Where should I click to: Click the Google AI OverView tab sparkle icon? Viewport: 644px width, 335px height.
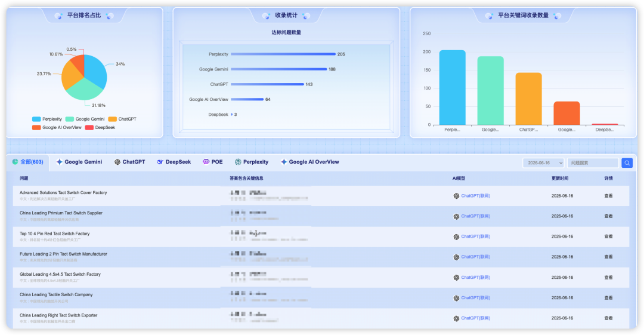coord(284,162)
